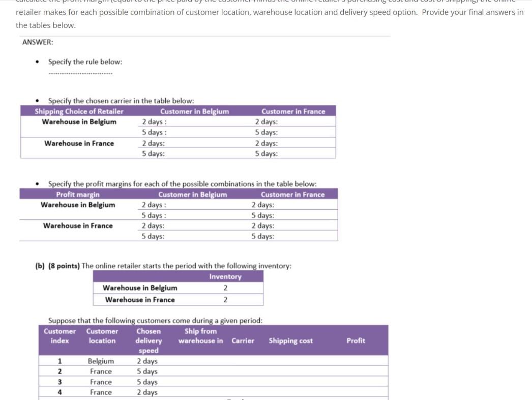
Task: Click profit table Belgium warehouse, France customer '2 days:' cell
Action: [293, 205]
